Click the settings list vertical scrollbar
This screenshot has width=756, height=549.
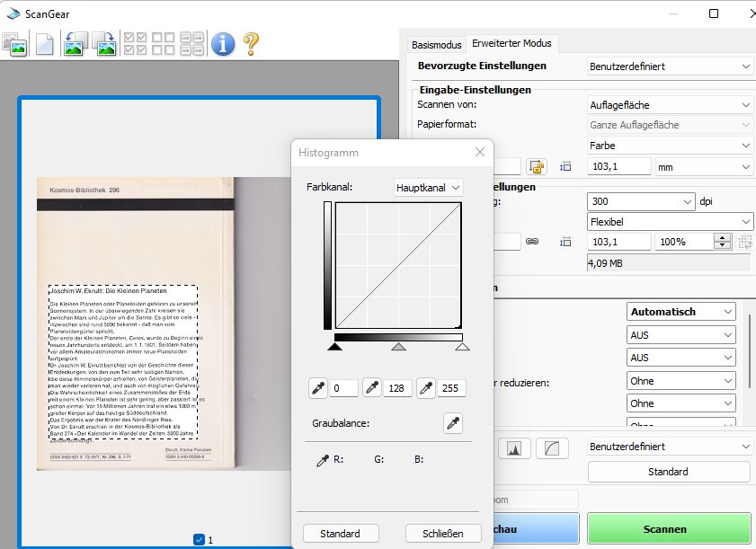tap(750, 350)
